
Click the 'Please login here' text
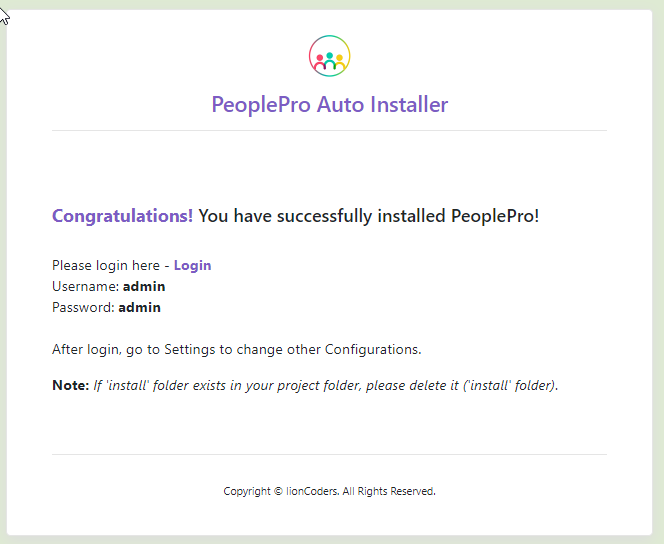(105, 265)
